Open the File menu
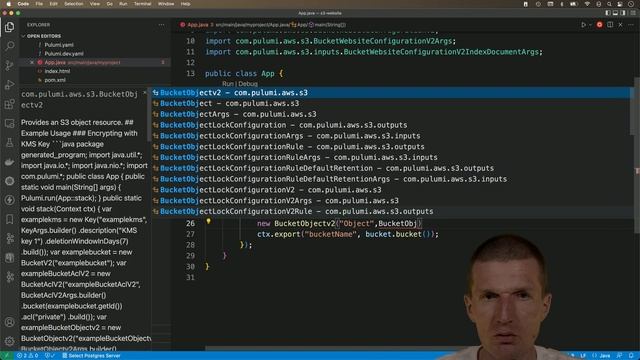The height and width of the screenshot is (360, 640). [x=39, y=4]
